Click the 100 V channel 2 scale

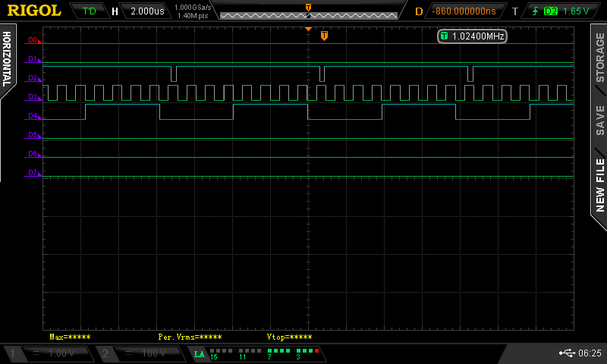154,353
